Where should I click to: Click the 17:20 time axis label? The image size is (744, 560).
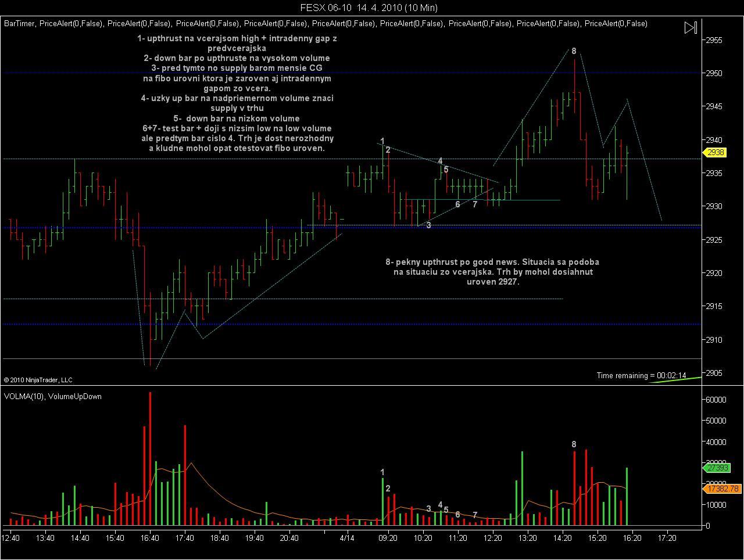coord(667,538)
